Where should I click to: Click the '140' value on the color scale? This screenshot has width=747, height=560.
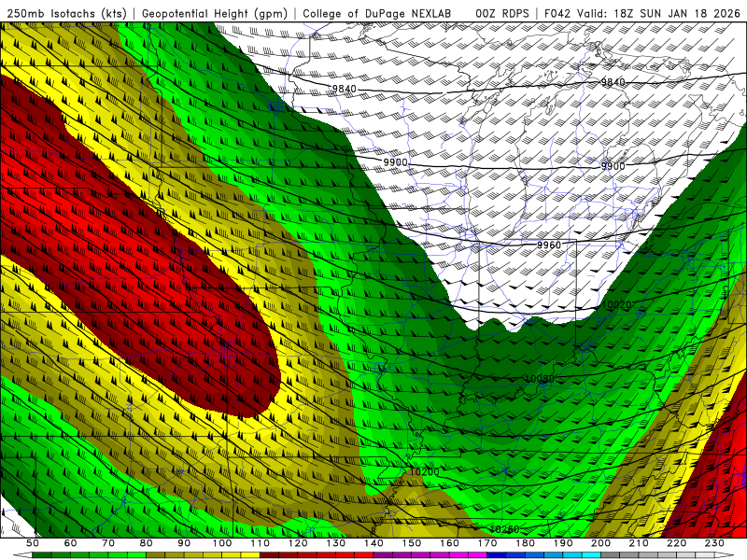coord(373,543)
